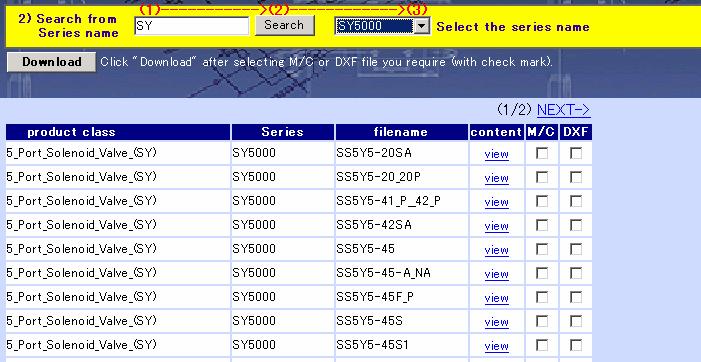This screenshot has width=701, height=362.
Task: Go to NEXT-> results page
Action: pos(563,109)
